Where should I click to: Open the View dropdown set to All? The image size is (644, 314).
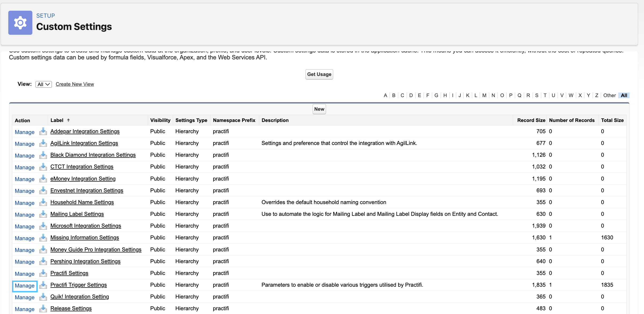pos(44,84)
